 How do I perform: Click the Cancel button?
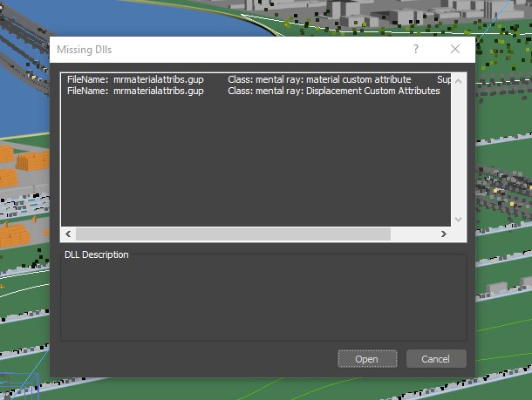[x=436, y=359]
